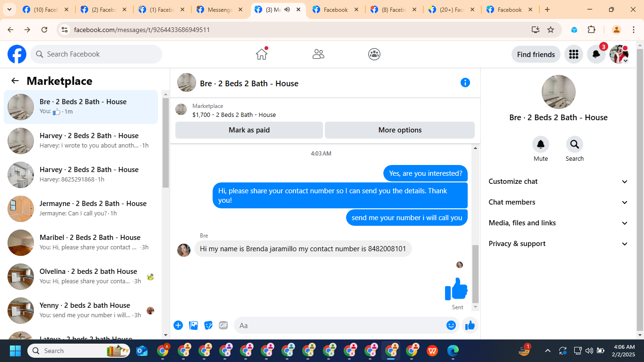Reload the page with refresh icon

click(44, 30)
